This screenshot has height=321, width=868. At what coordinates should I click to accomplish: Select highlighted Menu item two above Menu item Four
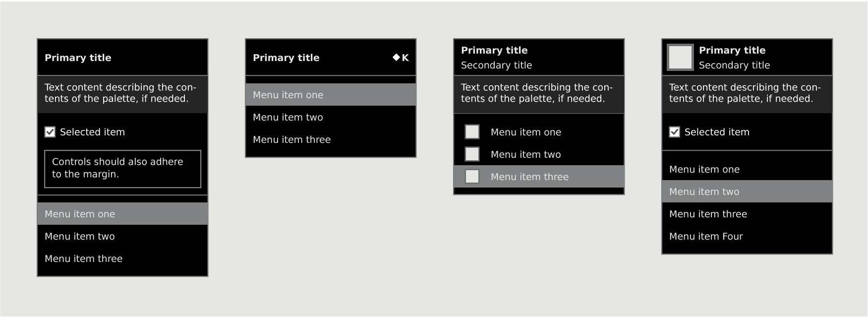[x=704, y=192]
